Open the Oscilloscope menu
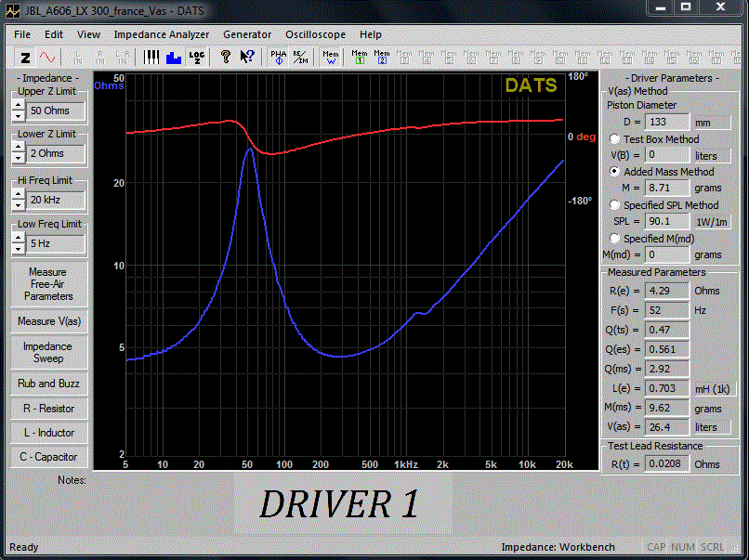This screenshot has width=749, height=560. tap(315, 34)
